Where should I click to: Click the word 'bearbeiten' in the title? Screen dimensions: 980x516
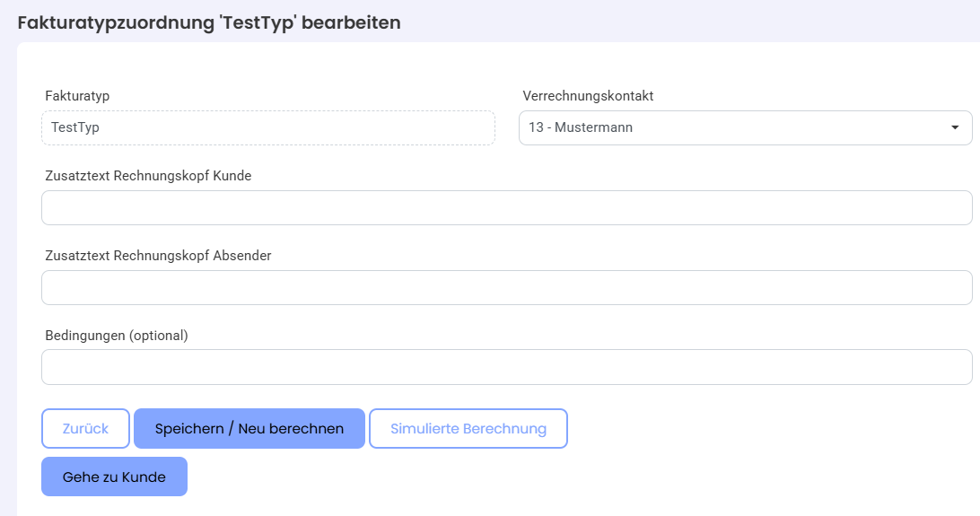(351, 22)
